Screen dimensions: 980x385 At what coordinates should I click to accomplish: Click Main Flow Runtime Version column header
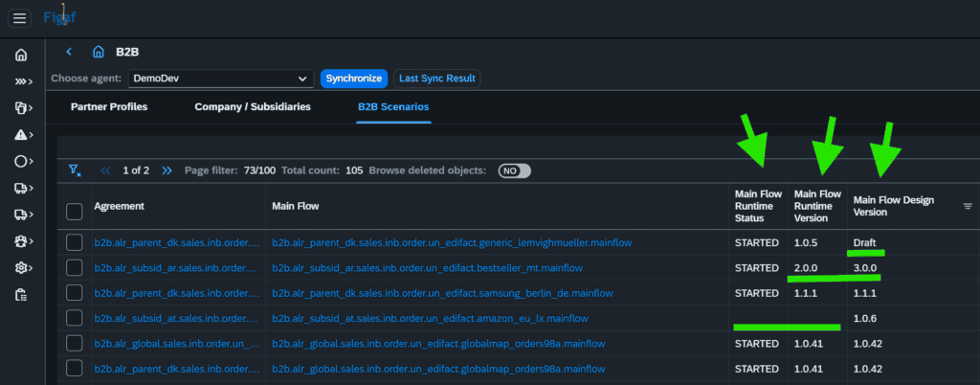(817, 206)
